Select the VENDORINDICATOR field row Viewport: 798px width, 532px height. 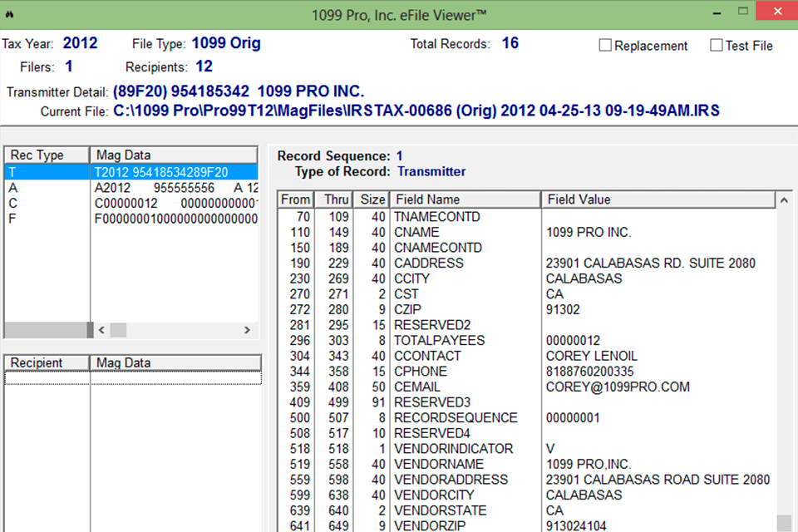click(527, 449)
